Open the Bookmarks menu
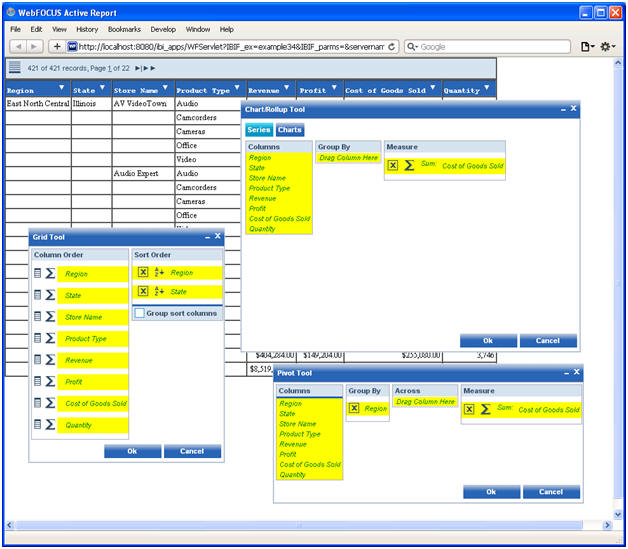The image size is (628, 549). pos(124,29)
